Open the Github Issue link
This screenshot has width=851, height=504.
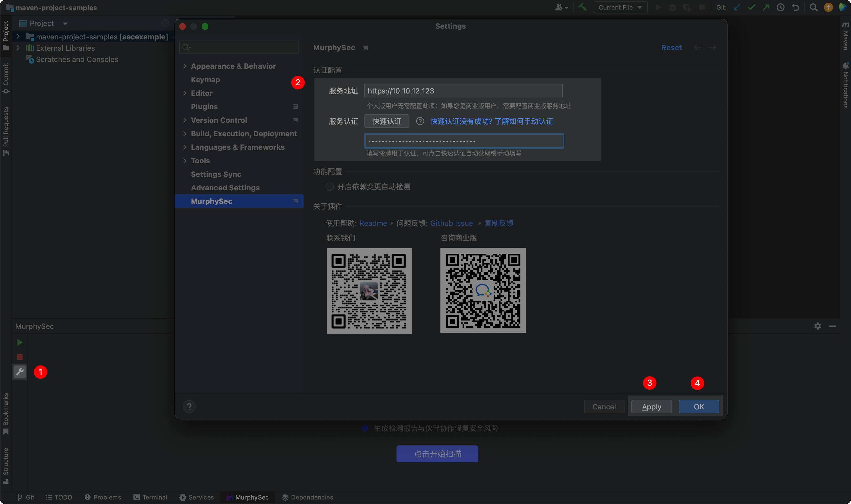451,223
